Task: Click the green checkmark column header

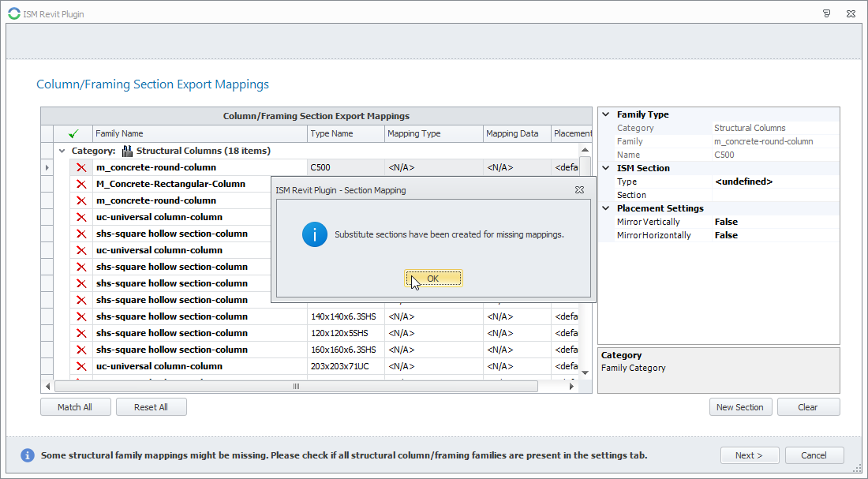Action: [73, 134]
